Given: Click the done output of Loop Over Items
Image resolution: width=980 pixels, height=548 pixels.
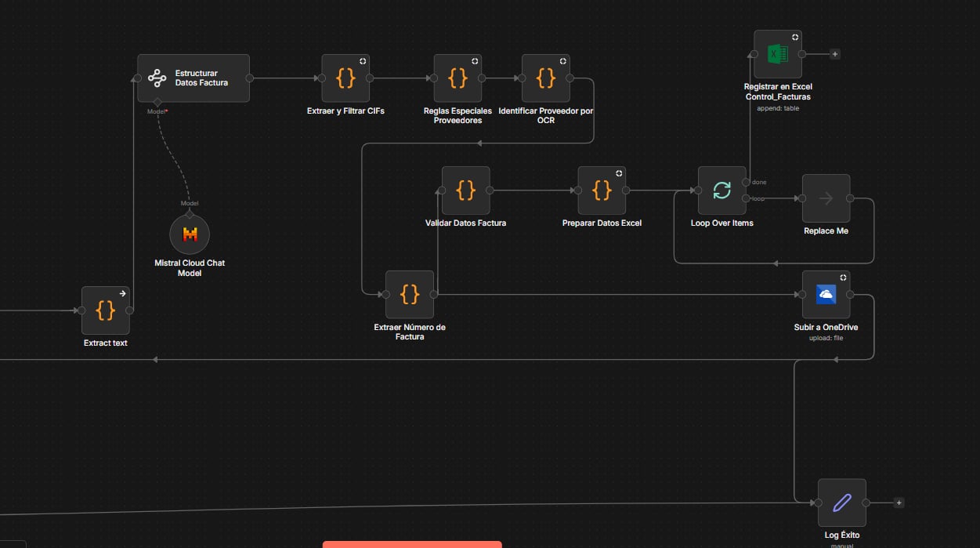Looking at the screenshot, I should [746, 182].
